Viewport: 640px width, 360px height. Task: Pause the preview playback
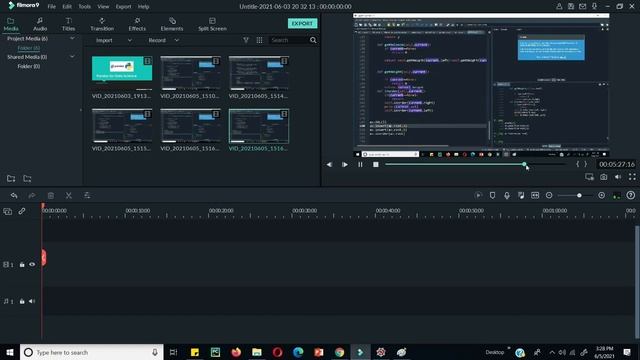360,164
